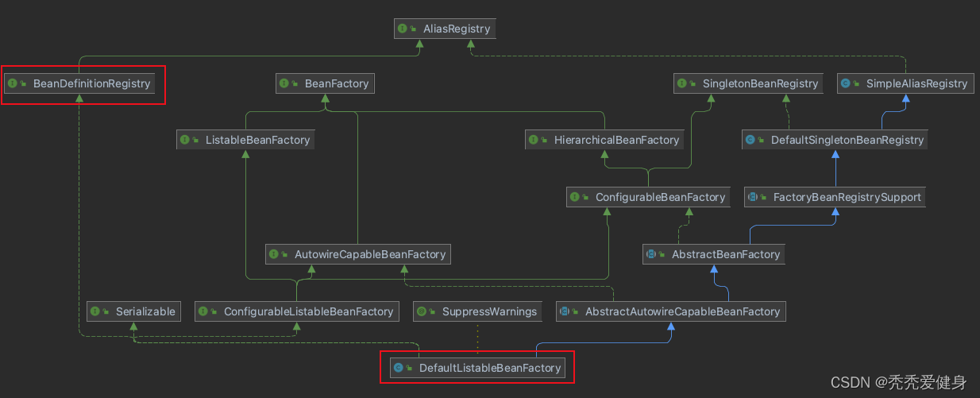
Task: Click interface icon on ListableBeanFactory node
Action: tap(185, 140)
